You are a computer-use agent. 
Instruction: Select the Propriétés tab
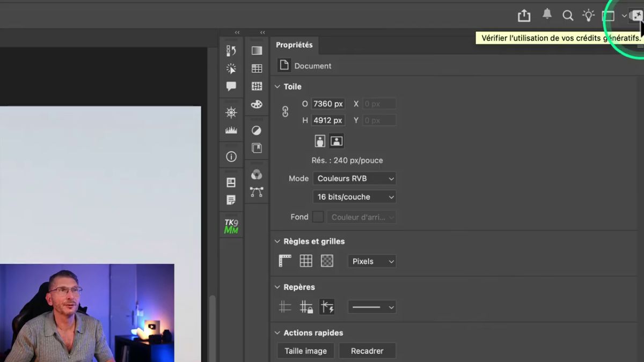(294, 45)
